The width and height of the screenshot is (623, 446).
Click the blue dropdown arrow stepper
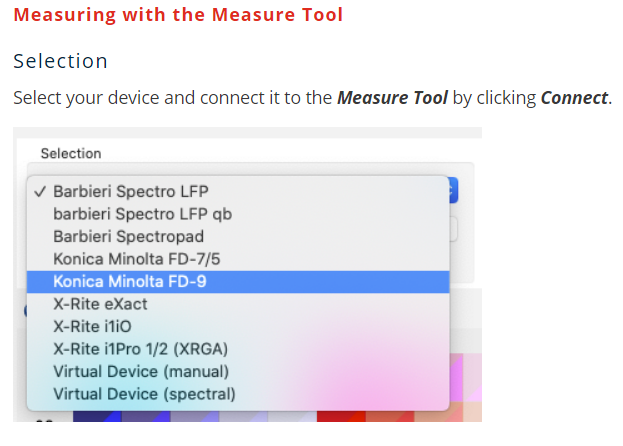[453, 190]
